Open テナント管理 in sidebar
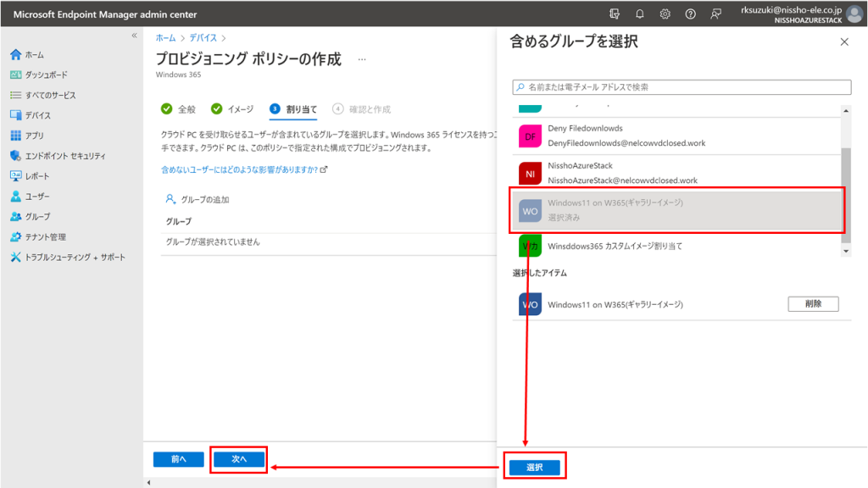This screenshot has width=868, height=488. pos(38,237)
